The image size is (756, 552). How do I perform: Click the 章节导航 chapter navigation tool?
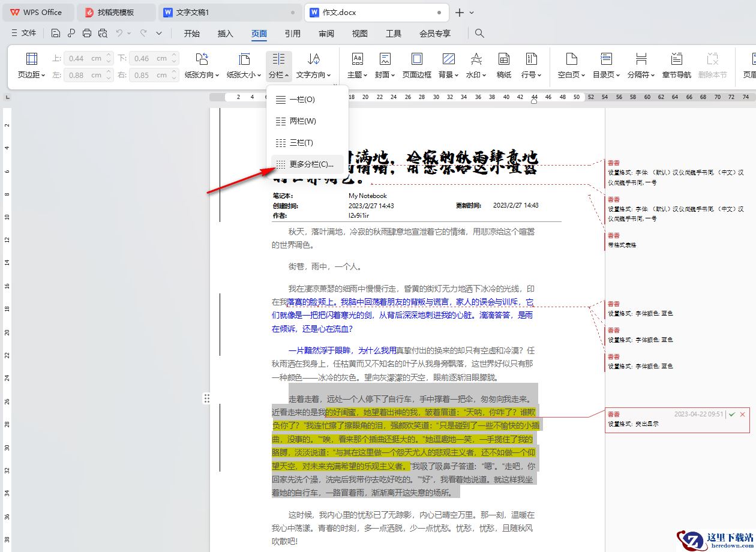[x=676, y=65]
